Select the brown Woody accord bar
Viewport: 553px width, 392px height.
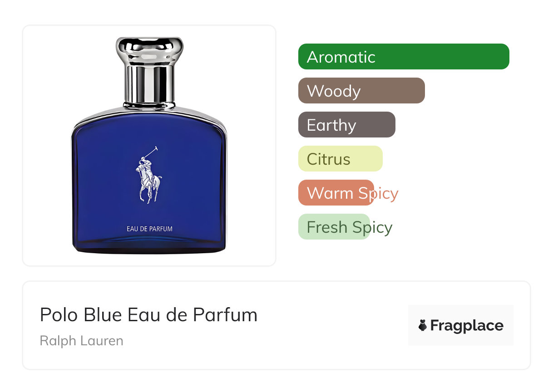click(x=361, y=91)
